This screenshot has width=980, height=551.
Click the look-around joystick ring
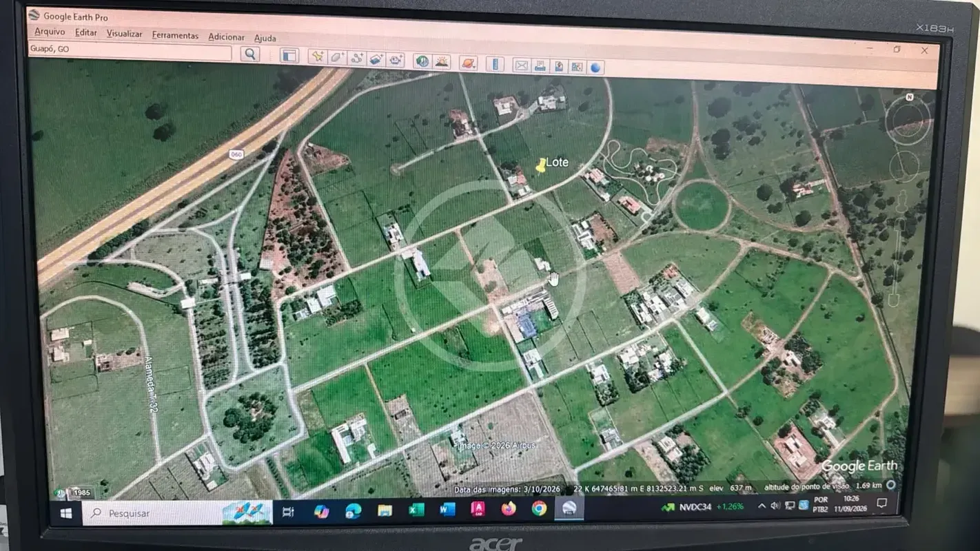point(908,120)
